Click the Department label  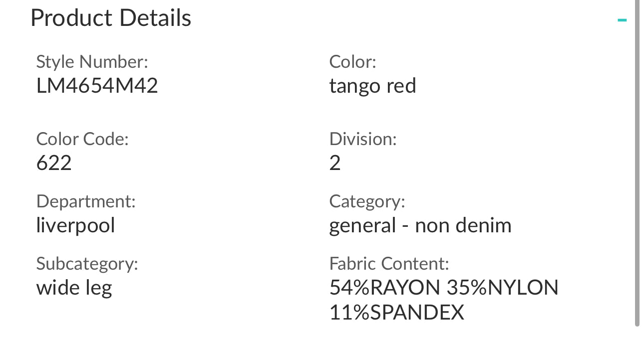86,201
